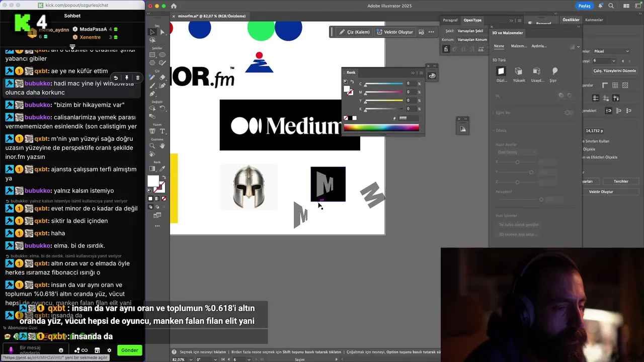Click Gönder button in Kick chat
This screenshot has height=362, width=644.
129,350
